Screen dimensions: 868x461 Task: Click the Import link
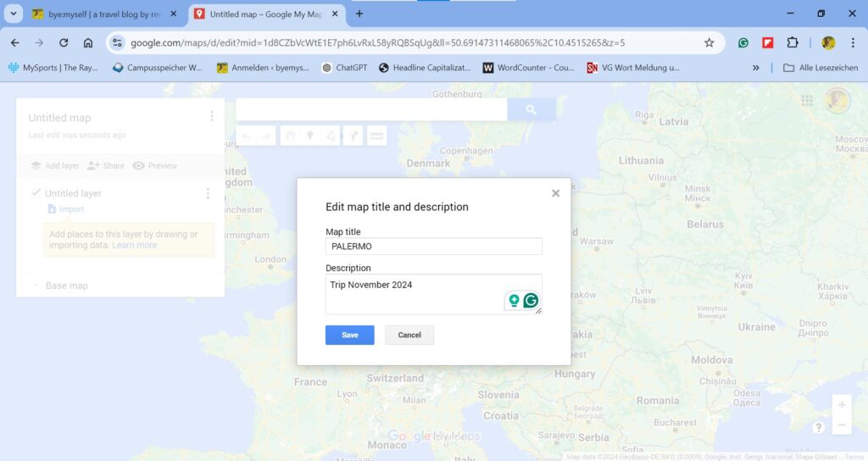[66, 209]
